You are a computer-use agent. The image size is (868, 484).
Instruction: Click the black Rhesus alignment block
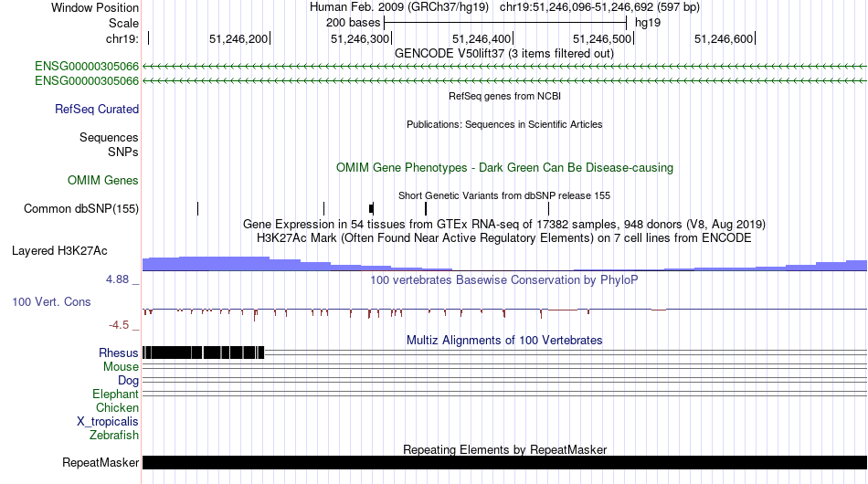[203, 352]
